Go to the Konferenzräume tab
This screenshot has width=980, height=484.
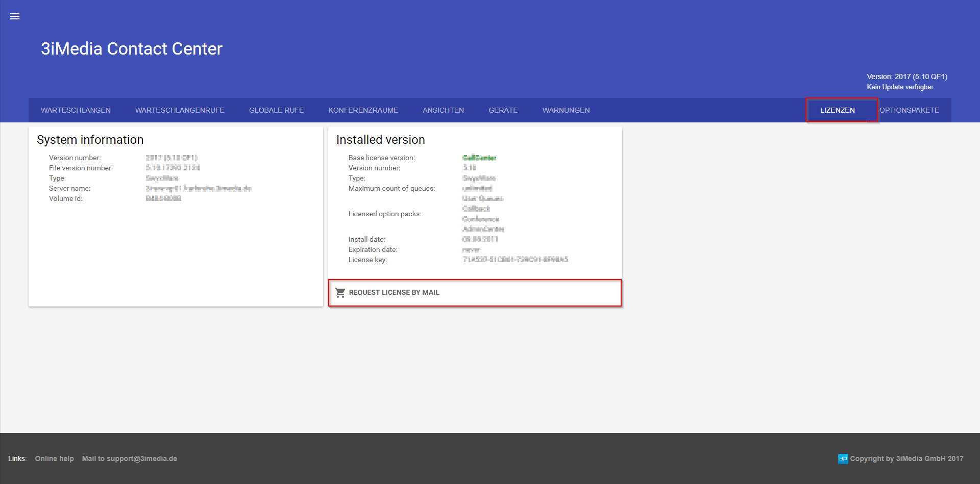pos(363,110)
